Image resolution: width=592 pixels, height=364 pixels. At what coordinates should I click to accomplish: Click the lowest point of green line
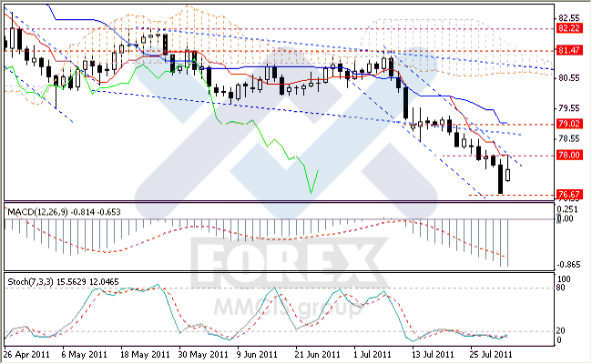[x=311, y=193]
